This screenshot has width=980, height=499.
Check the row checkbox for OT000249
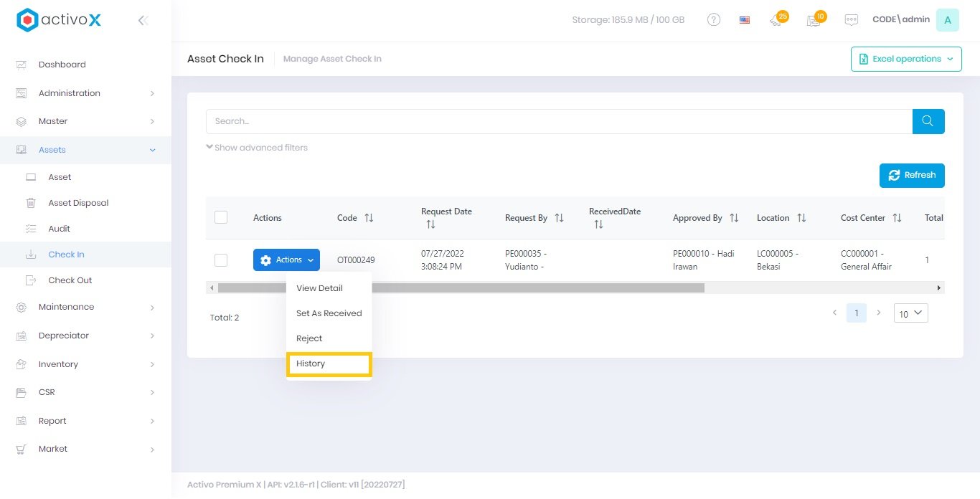click(221, 260)
